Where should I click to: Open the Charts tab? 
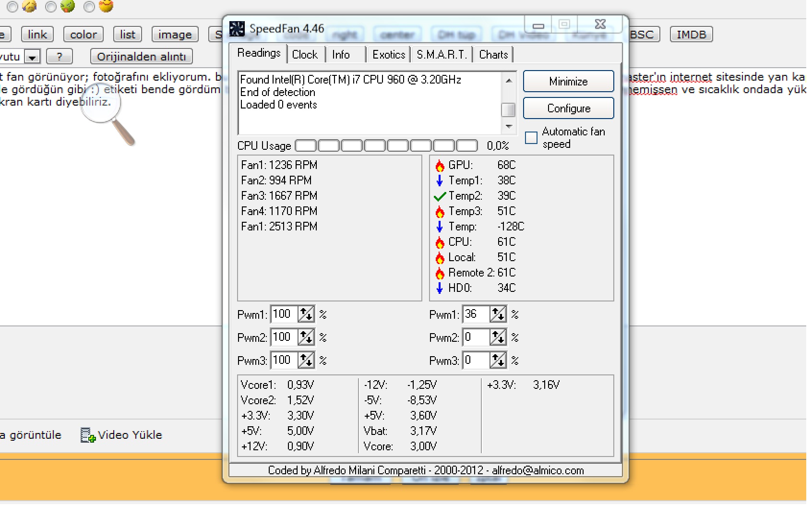[493, 55]
